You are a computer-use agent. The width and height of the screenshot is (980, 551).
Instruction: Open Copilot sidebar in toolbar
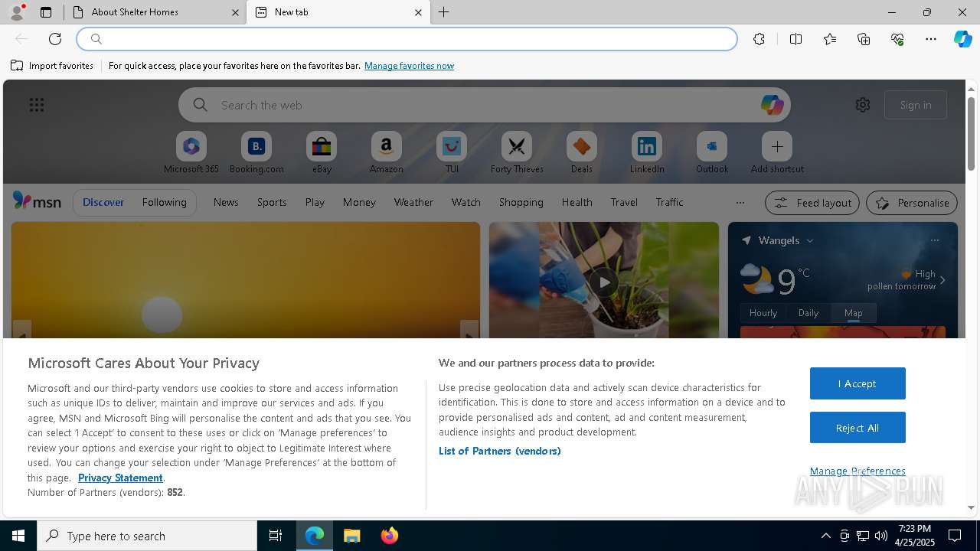(x=962, y=39)
